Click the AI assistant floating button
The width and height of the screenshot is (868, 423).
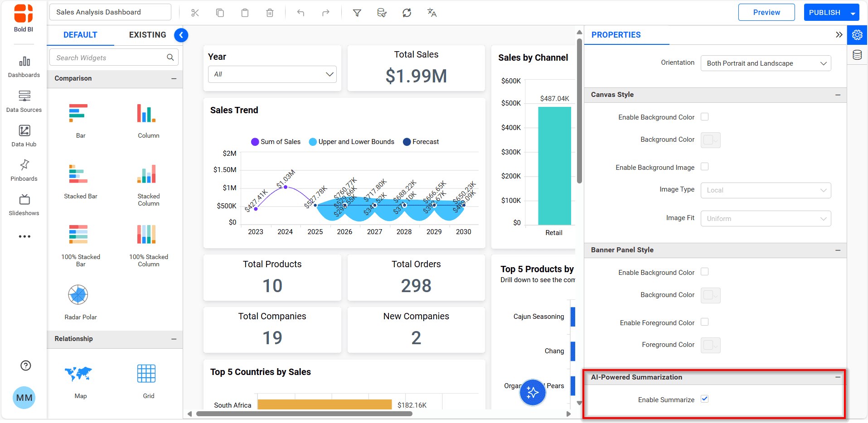(x=533, y=393)
